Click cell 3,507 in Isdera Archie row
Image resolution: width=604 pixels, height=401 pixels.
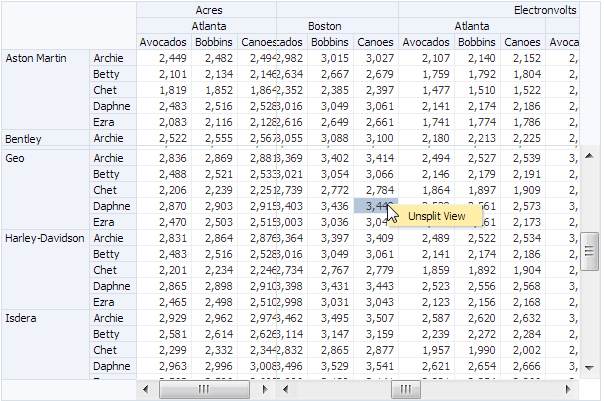tap(376, 318)
